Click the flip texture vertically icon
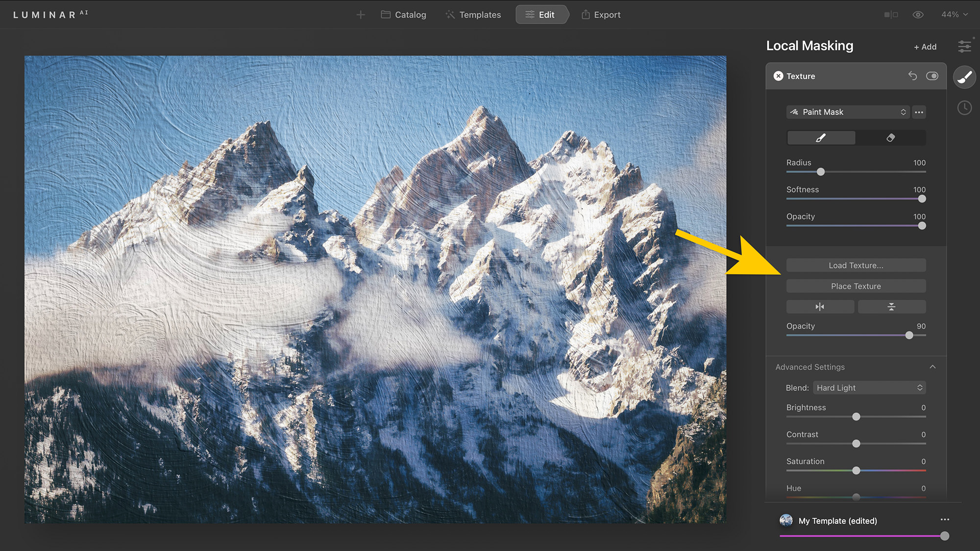The width and height of the screenshot is (980, 551). click(x=892, y=307)
